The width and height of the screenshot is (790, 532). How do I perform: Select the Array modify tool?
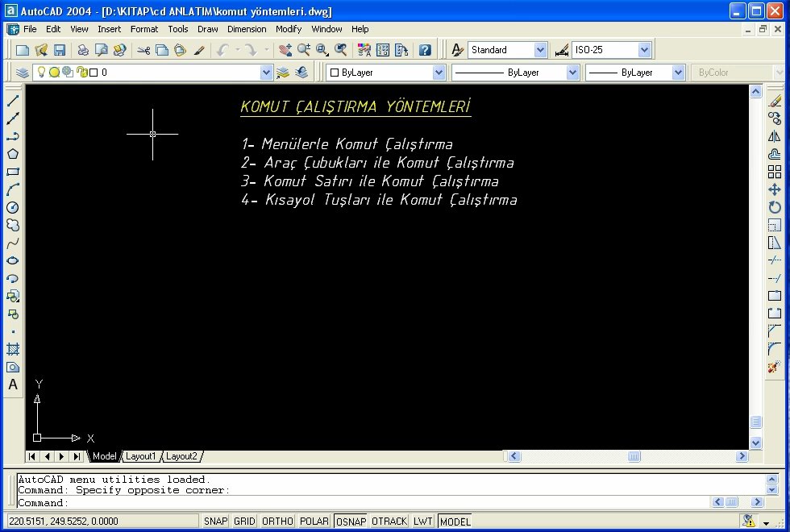[x=775, y=172]
